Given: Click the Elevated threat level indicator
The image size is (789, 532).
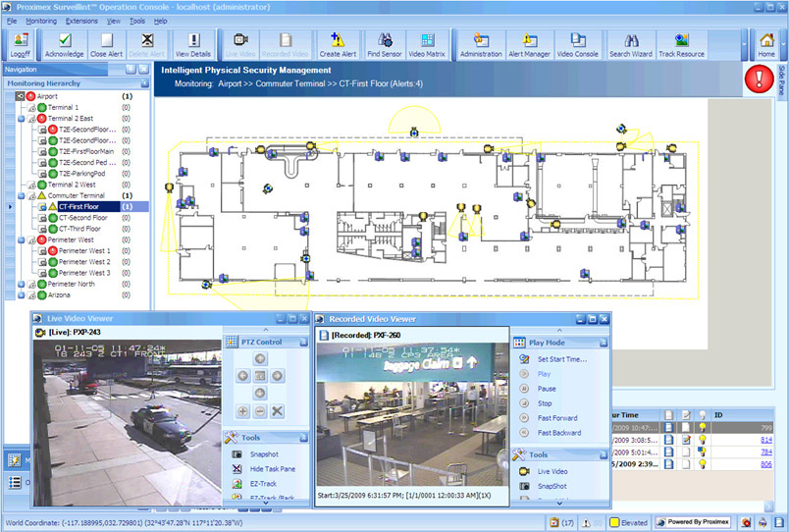Looking at the screenshot, I should pos(628,522).
